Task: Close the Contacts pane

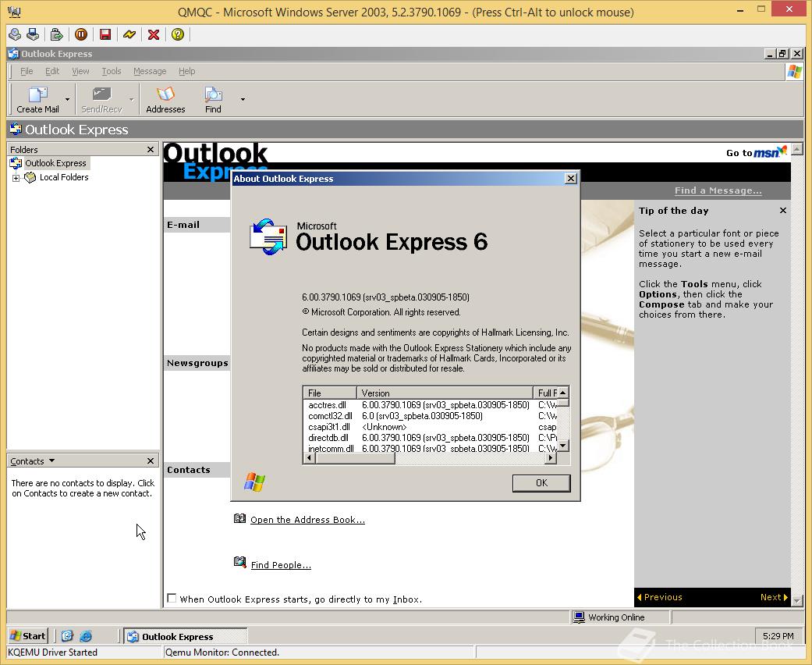Action: pyautogui.click(x=151, y=461)
